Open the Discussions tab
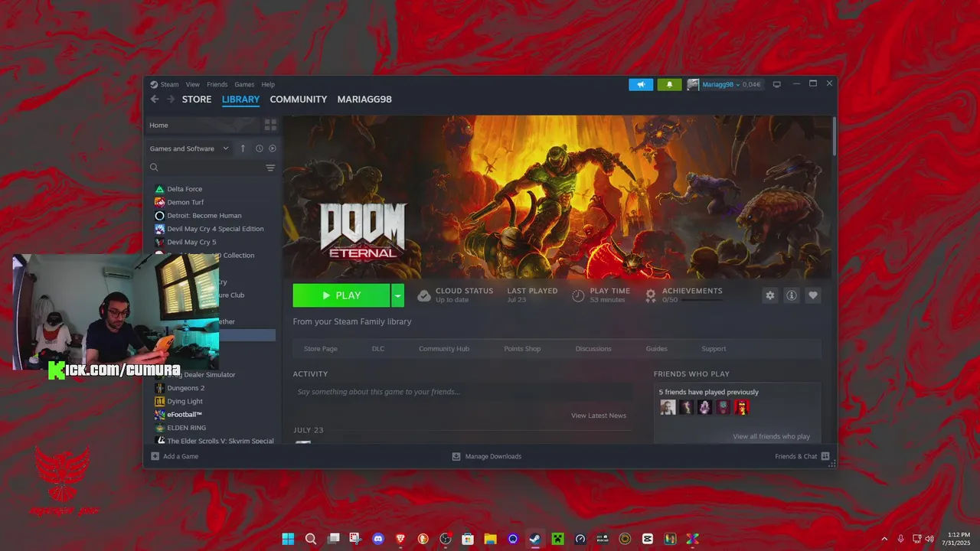Viewport: 980px width, 551px height. [x=593, y=349]
